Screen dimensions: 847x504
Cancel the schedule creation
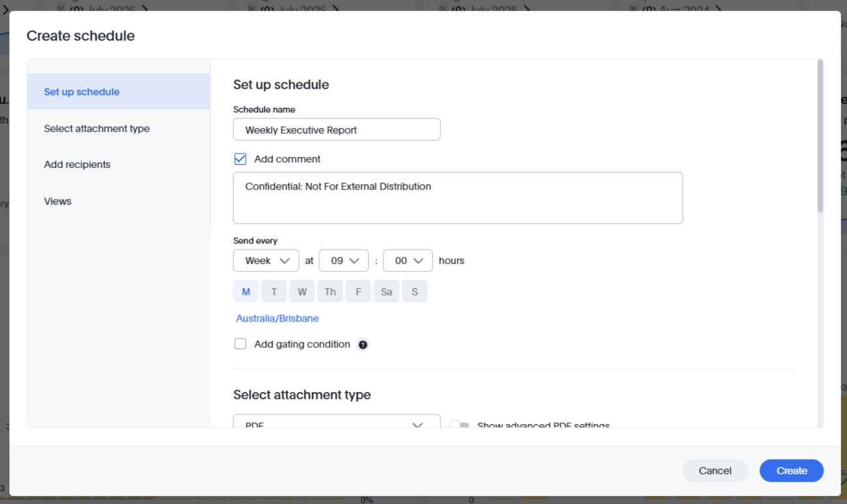coord(715,471)
